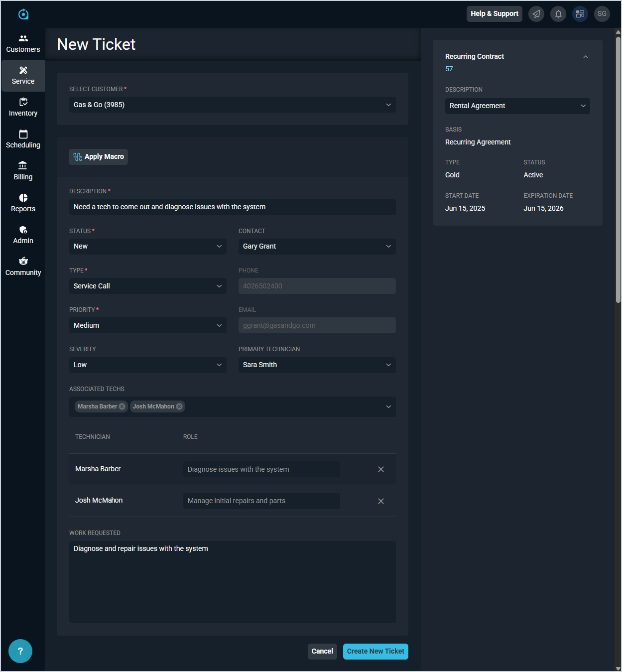This screenshot has width=622, height=672.
Task: Click the Apply Macro button
Action: [x=98, y=156]
